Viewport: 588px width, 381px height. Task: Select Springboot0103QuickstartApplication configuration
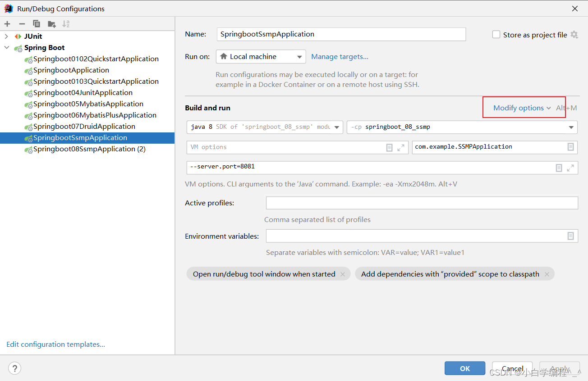(96, 82)
